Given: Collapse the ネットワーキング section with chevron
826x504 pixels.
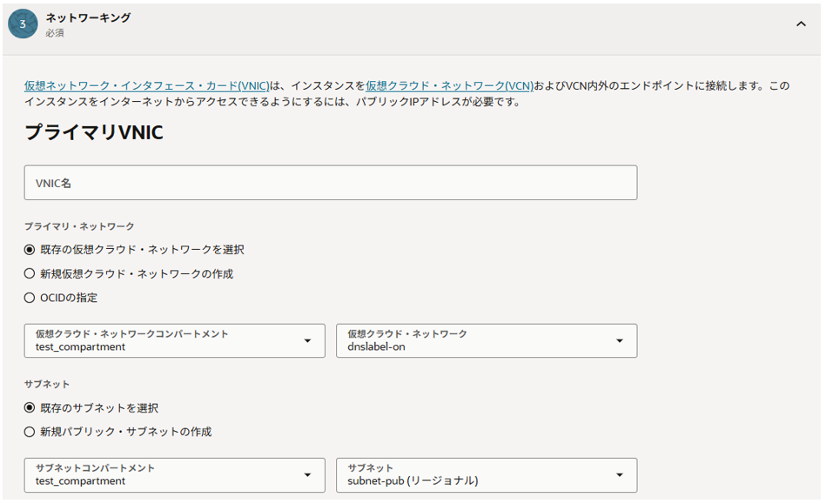Looking at the screenshot, I should pos(801,24).
